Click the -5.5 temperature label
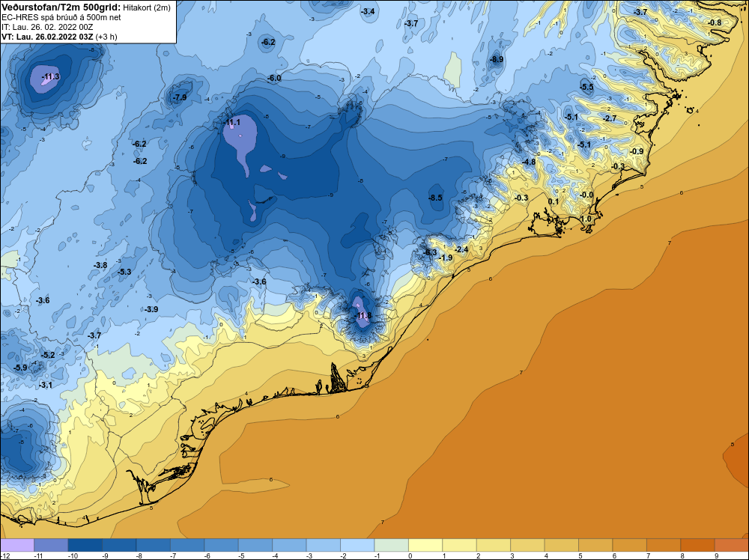This screenshot has height=560, width=749. [586, 87]
